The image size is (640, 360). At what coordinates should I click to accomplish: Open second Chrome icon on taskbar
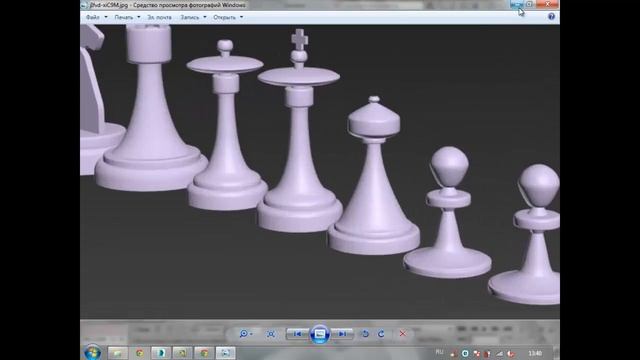(x=204, y=353)
